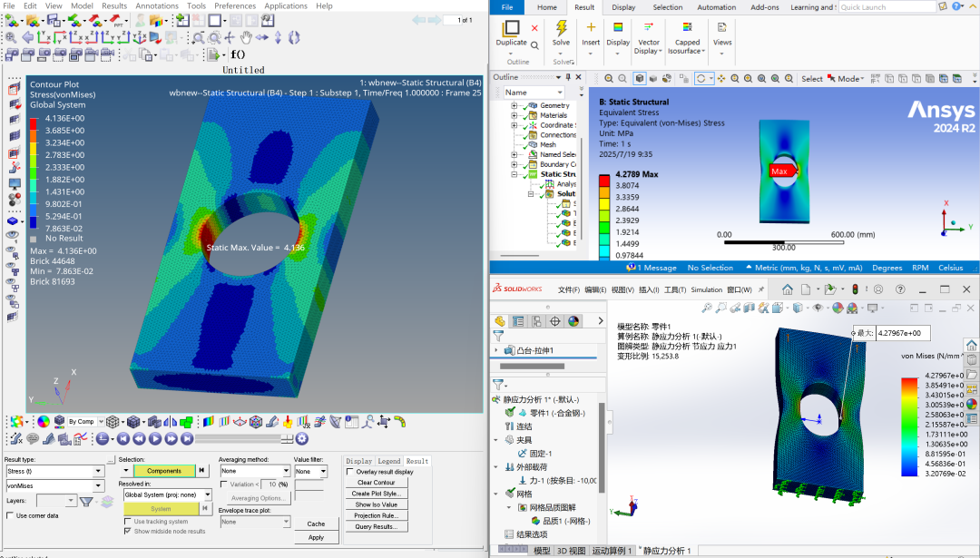Click the HyperView color wheel icon
Image resolution: width=980 pixels, height=558 pixels.
[44, 422]
